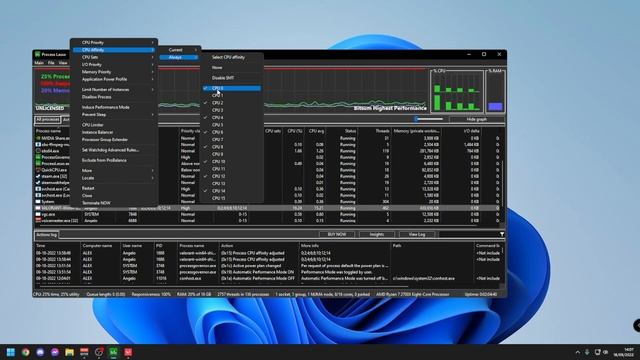Click Select CPU affinity entry

(231, 57)
